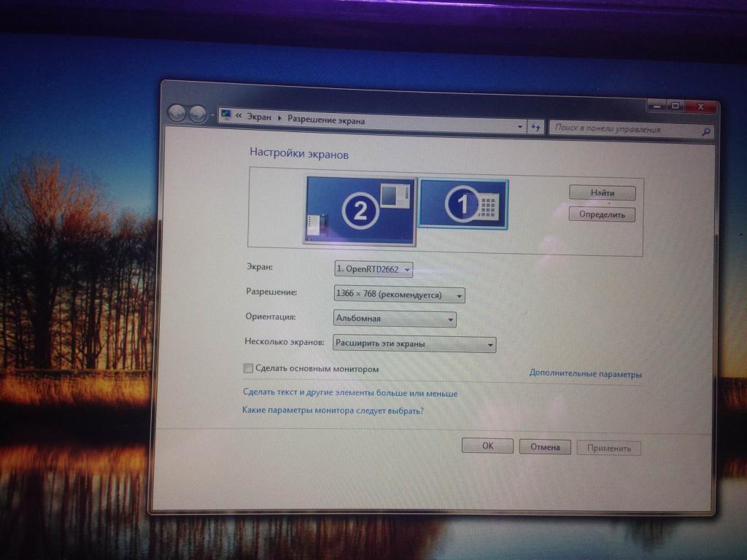Maximize the screen resolution window

tap(675, 106)
